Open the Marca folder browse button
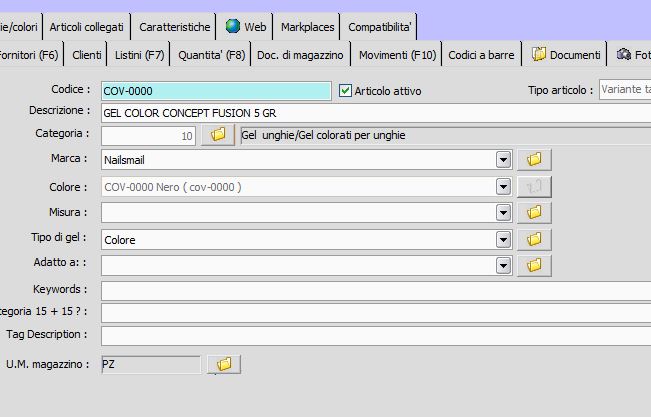This screenshot has height=417, width=651. point(534,159)
